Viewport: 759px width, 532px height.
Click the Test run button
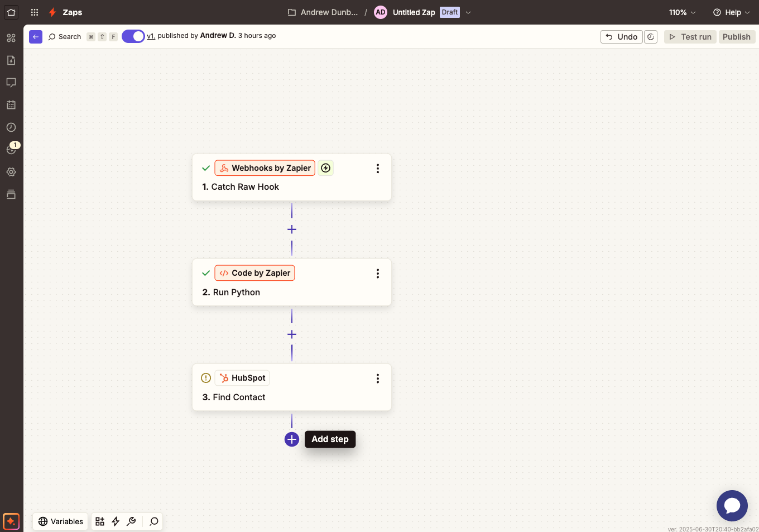point(690,37)
